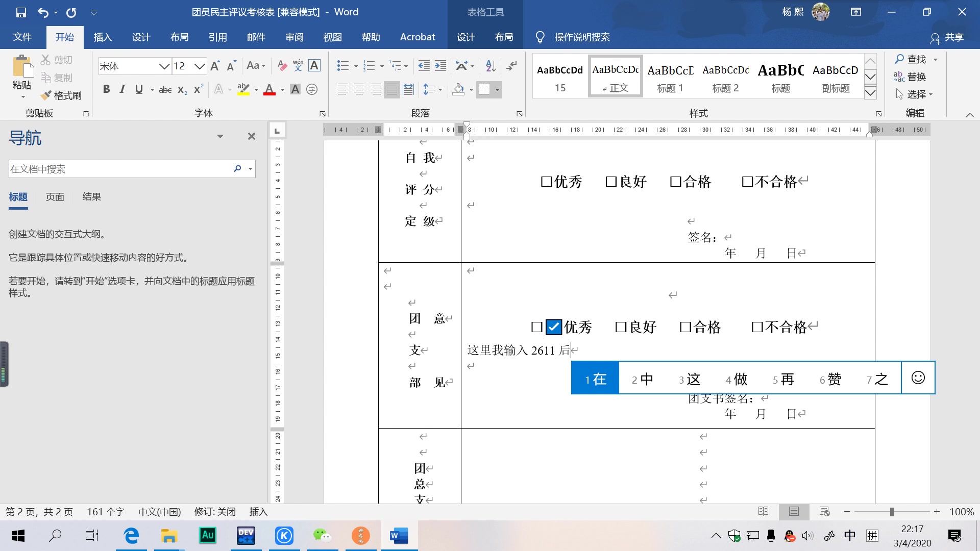Image resolution: width=980 pixels, height=551 pixels.
Task: Expand the styles gallery more arrow
Action: 870,93
